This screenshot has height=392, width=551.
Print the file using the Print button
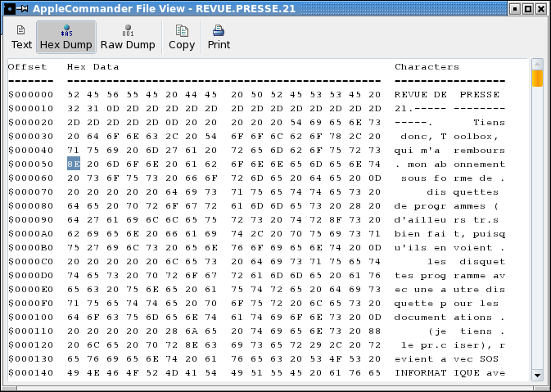coord(219,37)
